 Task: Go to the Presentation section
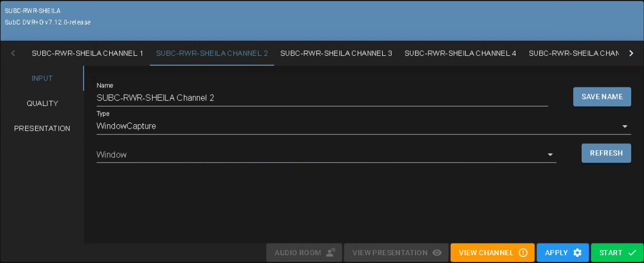[x=42, y=129]
